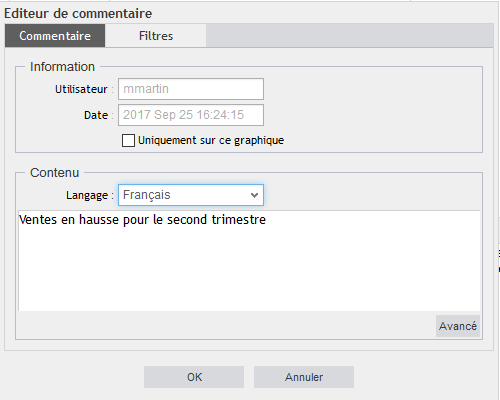Click the Date field showing 2017 Sep 25
The image size is (500, 400).
pos(191,115)
